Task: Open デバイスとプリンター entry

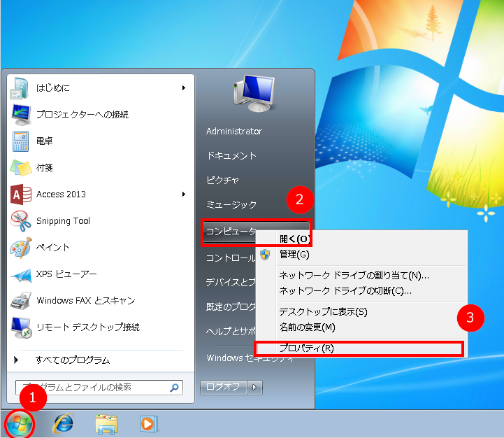Action: [x=231, y=282]
